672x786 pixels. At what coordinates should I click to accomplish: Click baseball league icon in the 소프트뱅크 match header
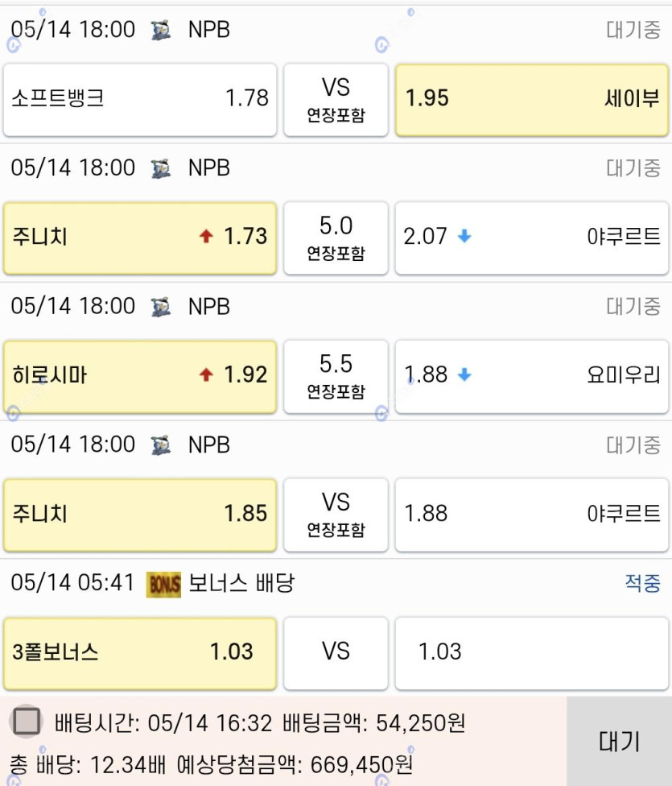tap(161, 30)
